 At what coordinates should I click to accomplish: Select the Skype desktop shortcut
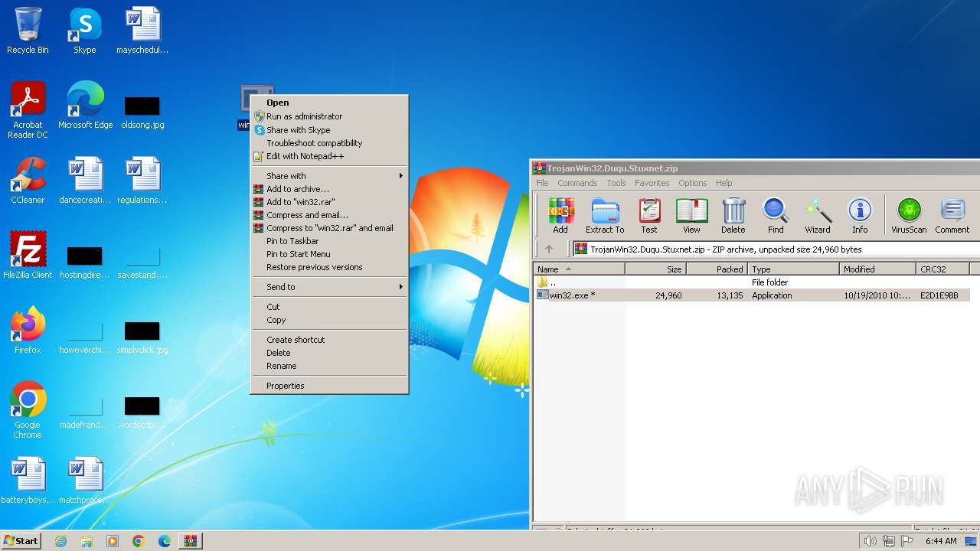coord(85,31)
